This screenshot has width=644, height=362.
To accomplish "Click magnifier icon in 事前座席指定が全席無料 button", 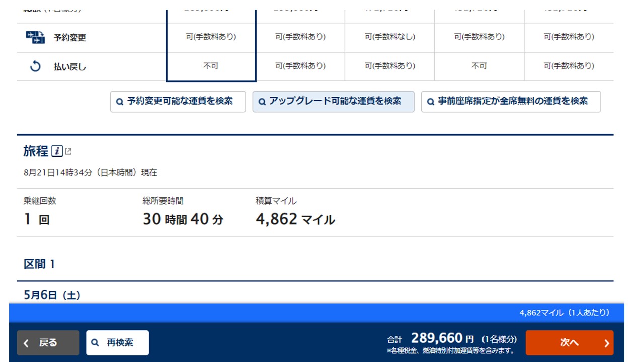I will [x=430, y=102].
